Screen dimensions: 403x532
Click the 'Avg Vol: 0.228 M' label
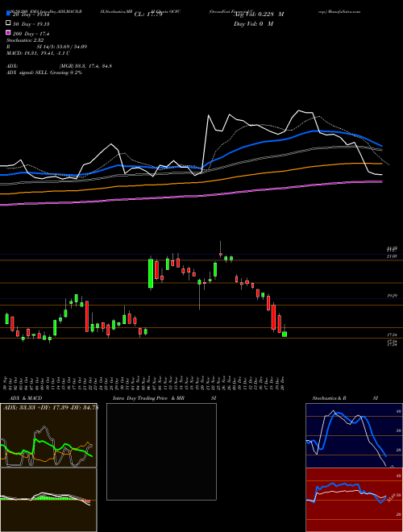pyautogui.click(x=259, y=15)
